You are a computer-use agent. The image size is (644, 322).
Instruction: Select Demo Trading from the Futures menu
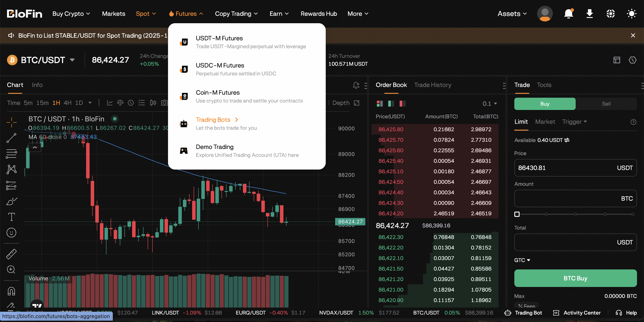click(x=214, y=147)
